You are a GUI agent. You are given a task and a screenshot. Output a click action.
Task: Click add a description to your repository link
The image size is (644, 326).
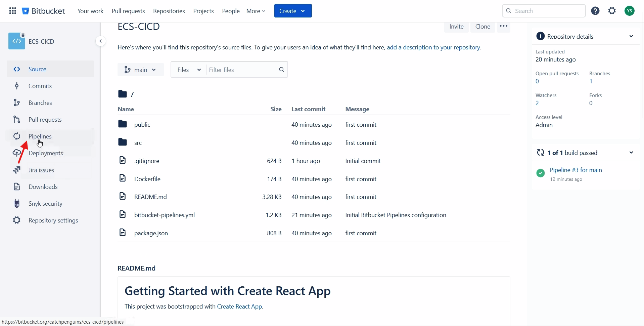(433, 47)
